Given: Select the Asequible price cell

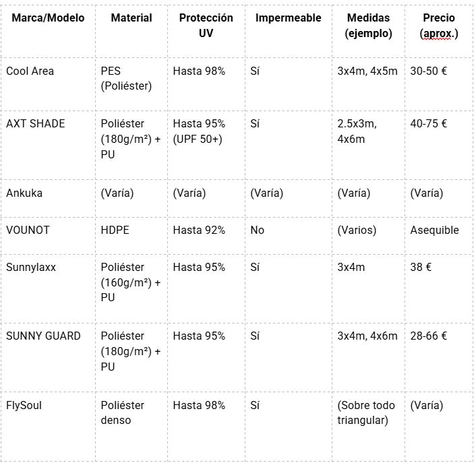Looking at the screenshot, I should click(434, 230).
